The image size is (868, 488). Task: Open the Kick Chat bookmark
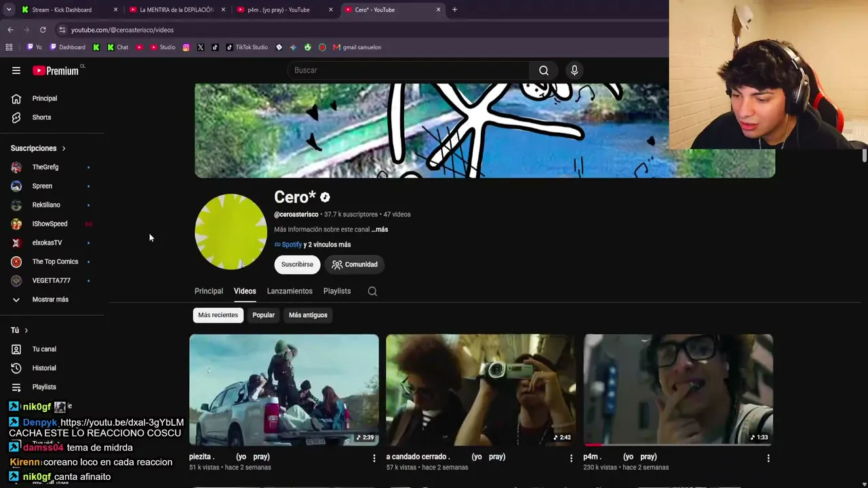pos(117,47)
